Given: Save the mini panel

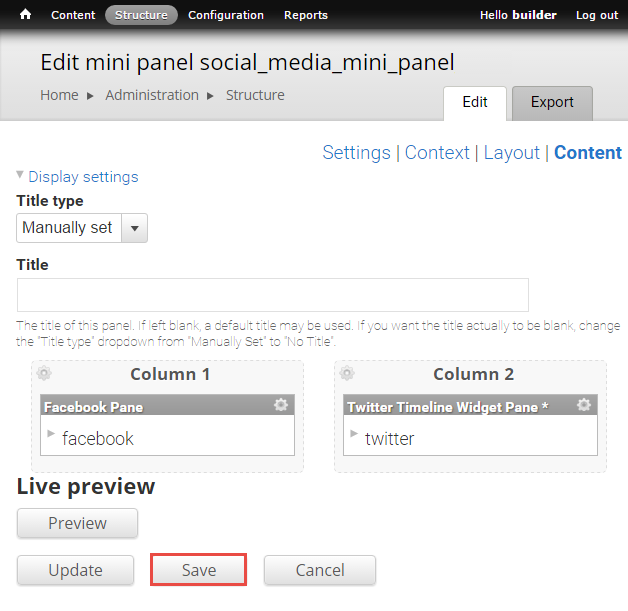Looking at the screenshot, I should (199, 570).
